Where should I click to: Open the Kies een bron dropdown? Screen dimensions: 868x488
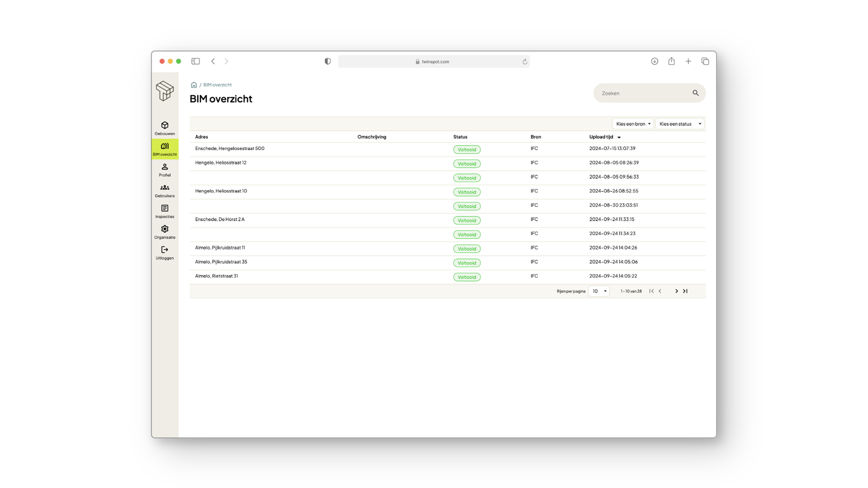pyautogui.click(x=633, y=124)
